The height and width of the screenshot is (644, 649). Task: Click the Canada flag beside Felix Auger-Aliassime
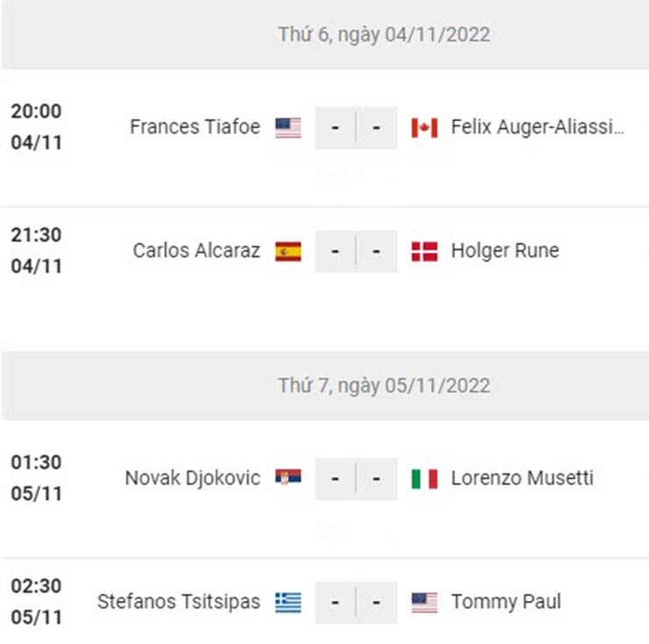point(424,127)
